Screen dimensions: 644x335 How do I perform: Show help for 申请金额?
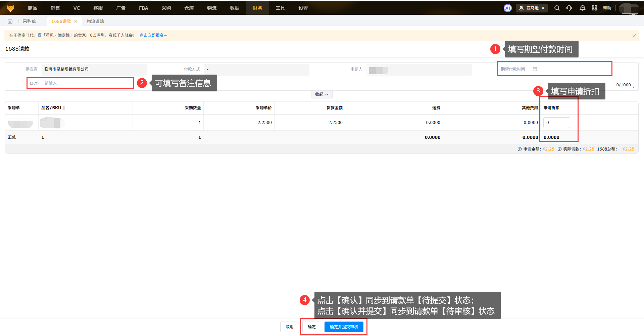(519, 149)
